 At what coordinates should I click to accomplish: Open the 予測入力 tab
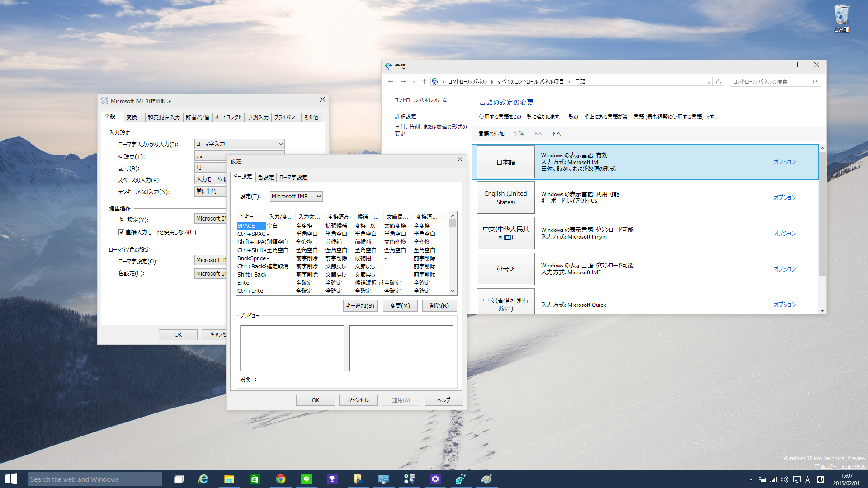(x=258, y=117)
